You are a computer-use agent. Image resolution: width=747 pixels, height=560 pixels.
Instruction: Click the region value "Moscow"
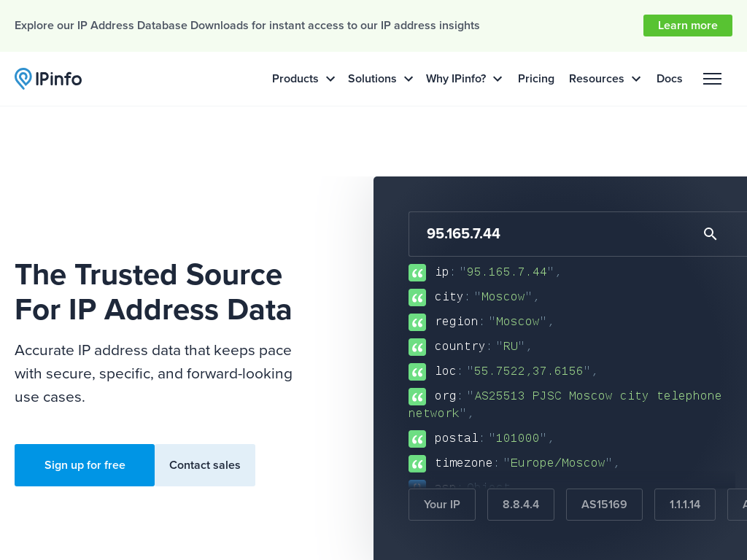[x=517, y=322]
